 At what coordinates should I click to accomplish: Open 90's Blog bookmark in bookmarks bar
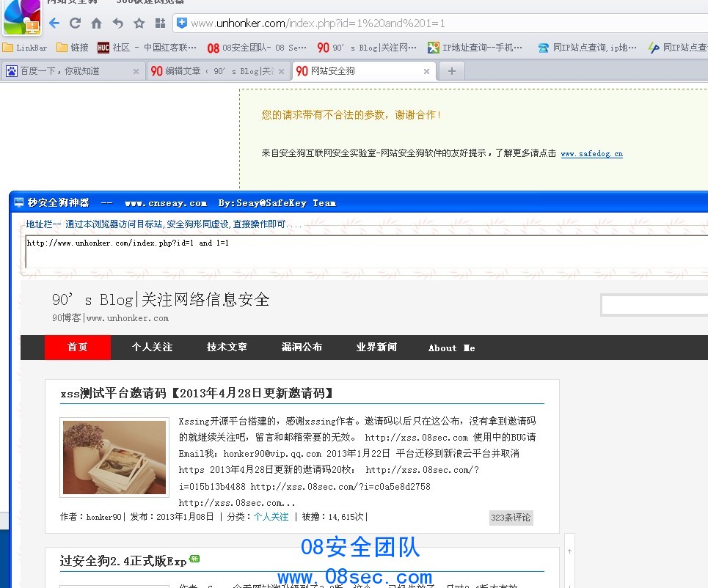[x=367, y=48]
